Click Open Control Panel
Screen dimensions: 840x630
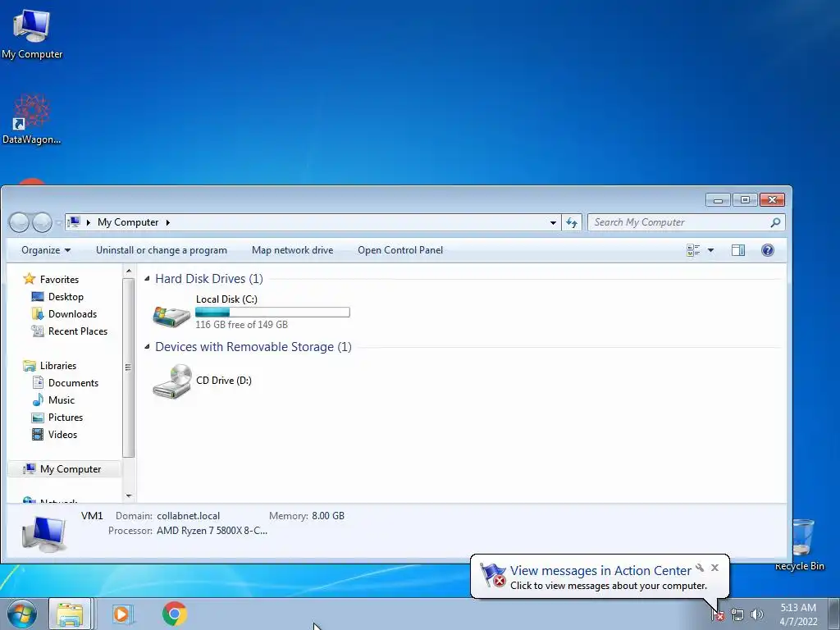[x=400, y=250]
